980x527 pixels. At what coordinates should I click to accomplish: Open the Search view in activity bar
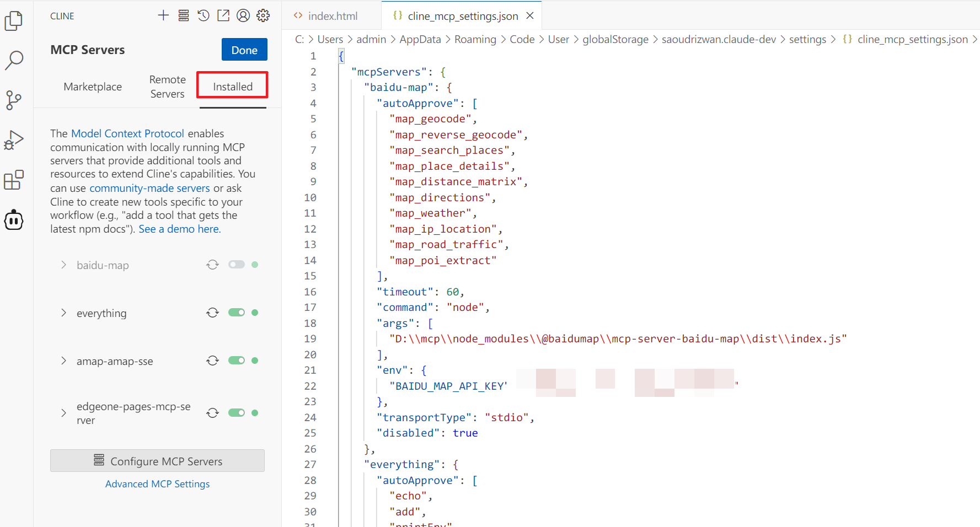[13, 60]
